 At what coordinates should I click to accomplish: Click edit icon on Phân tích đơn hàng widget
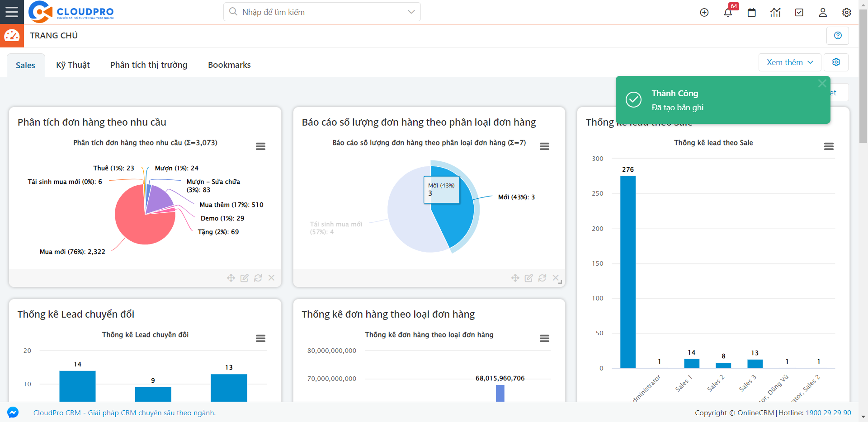(245, 278)
